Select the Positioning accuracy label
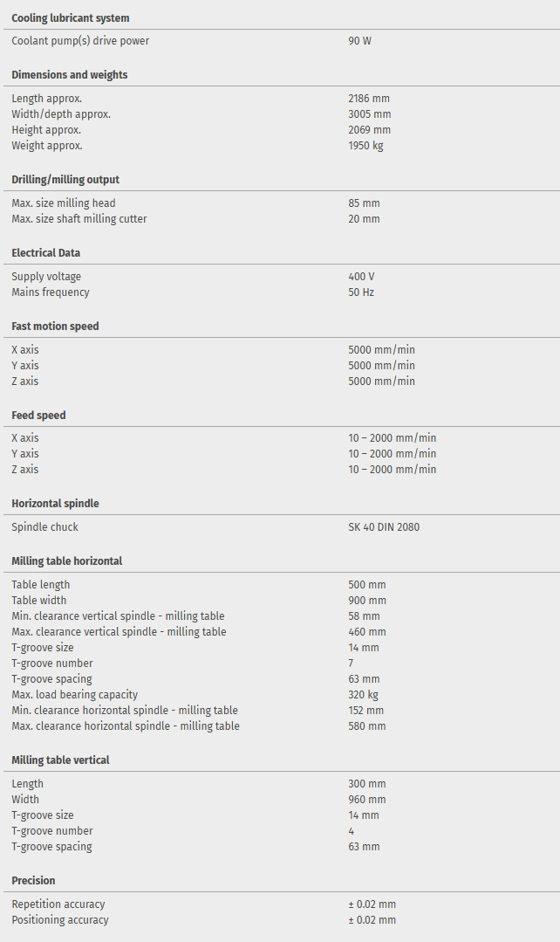This screenshot has height=942, width=560. (60, 920)
